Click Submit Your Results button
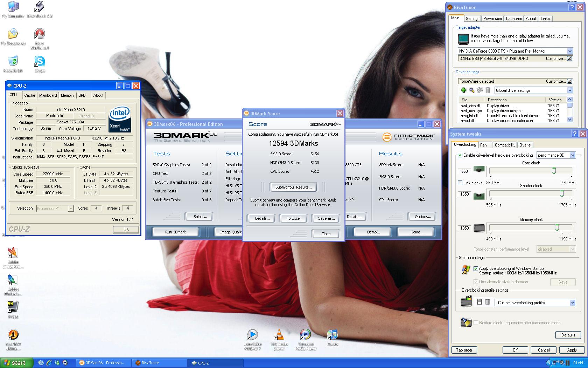 coord(293,187)
